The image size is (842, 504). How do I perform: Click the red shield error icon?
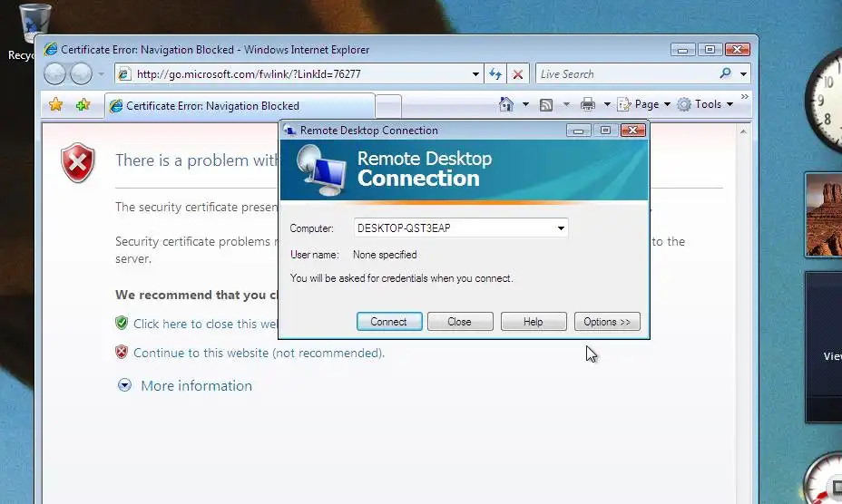[x=78, y=162]
